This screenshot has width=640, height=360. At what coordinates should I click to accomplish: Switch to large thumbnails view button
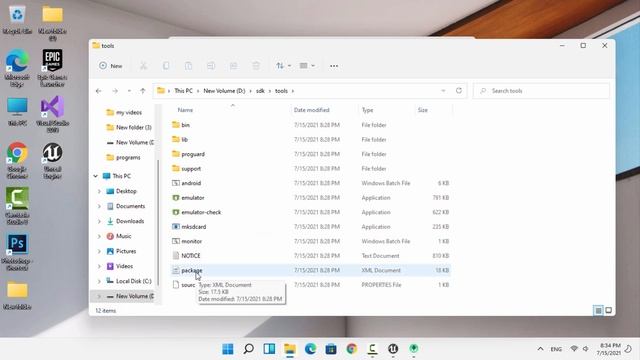pyautogui.click(x=609, y=311)
